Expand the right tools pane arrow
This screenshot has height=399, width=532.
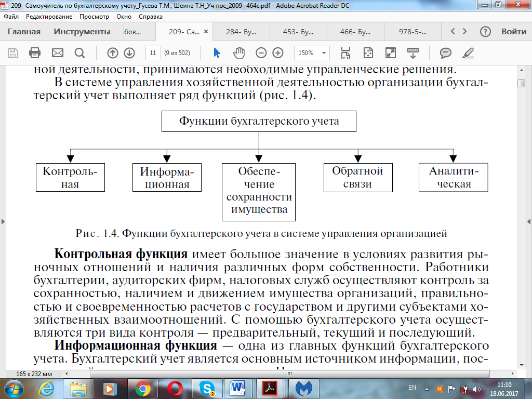528,221
